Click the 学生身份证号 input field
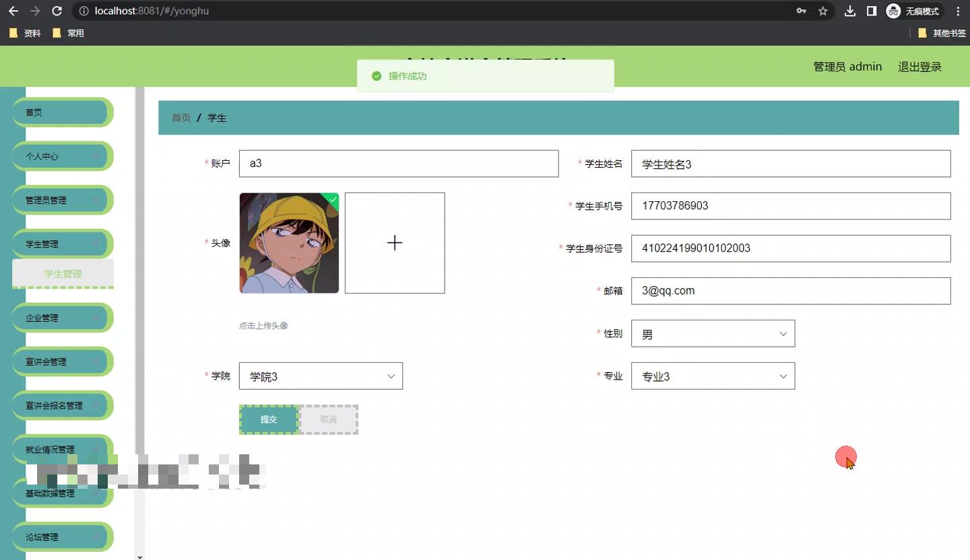Image resolution: width=970 pixels, height=560 pixels. click(x=791, y=248)
